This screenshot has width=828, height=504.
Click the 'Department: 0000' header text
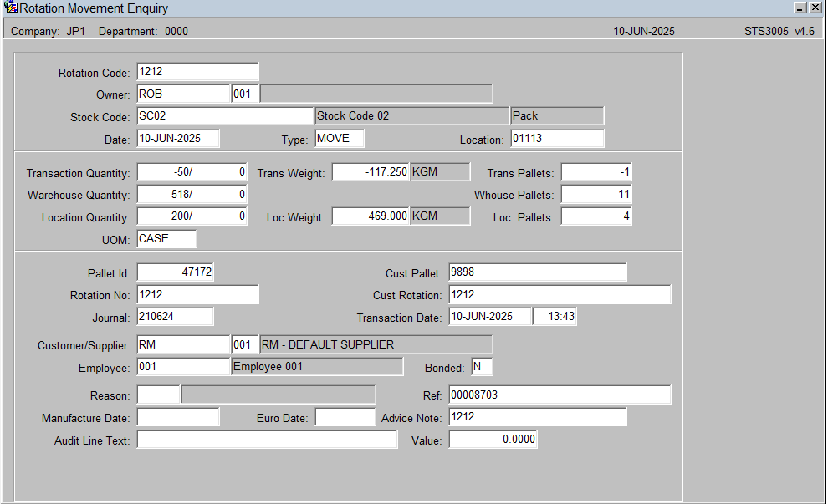(143, 32)
